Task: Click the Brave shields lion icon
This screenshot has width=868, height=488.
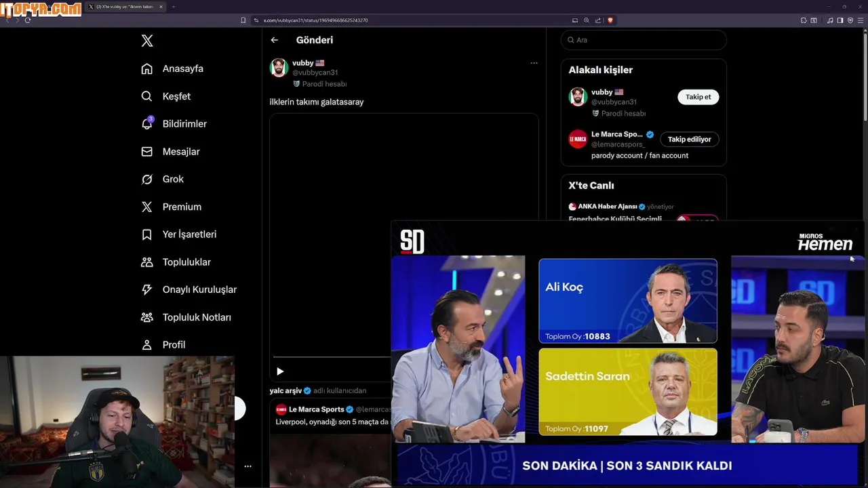Action: (610, 20)
